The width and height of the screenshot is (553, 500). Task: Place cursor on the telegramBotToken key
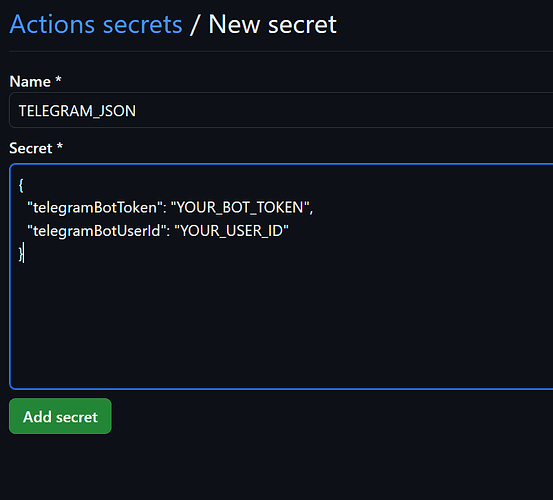point(95,208)
